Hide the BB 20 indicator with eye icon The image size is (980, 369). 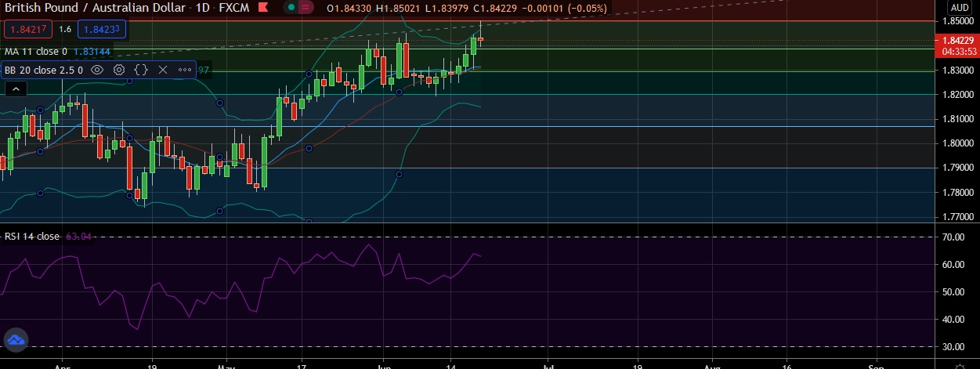(97, 70)
